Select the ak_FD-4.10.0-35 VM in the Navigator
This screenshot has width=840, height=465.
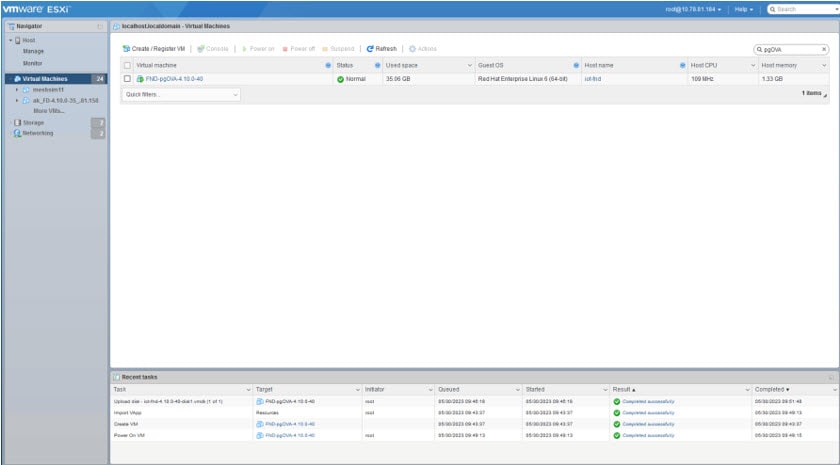pos(65,100)
